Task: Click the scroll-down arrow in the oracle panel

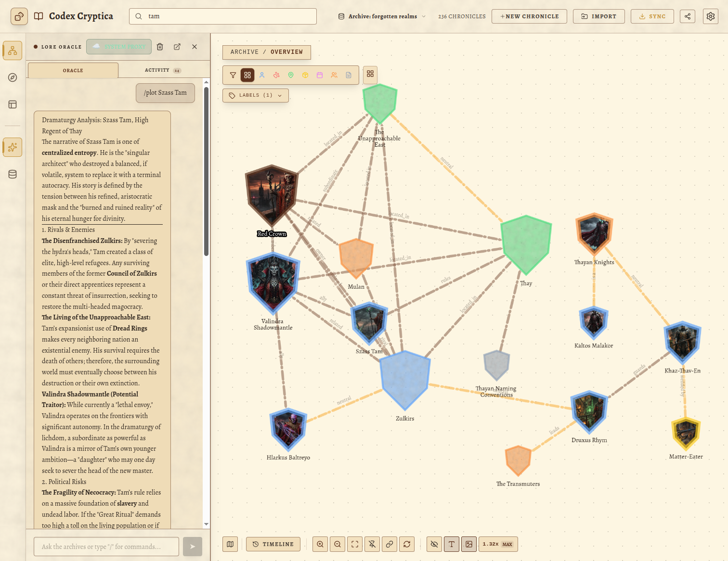Action: pos(206,524)
